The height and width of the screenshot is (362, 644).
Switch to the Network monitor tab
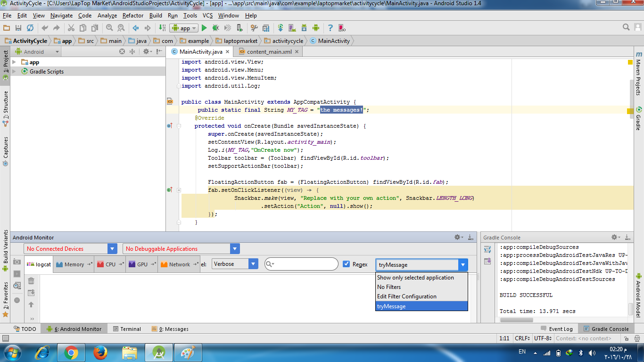179,264
